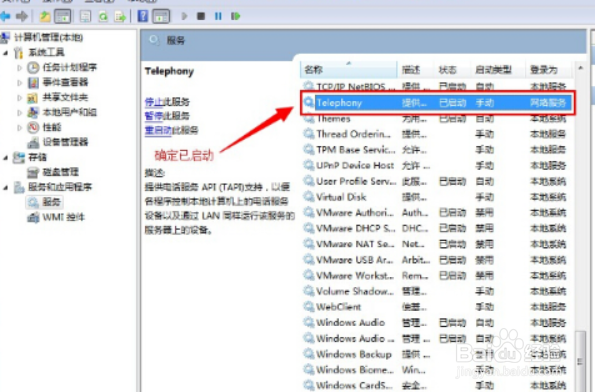
Task: Restart service using green restart icon
Action: 236,16
